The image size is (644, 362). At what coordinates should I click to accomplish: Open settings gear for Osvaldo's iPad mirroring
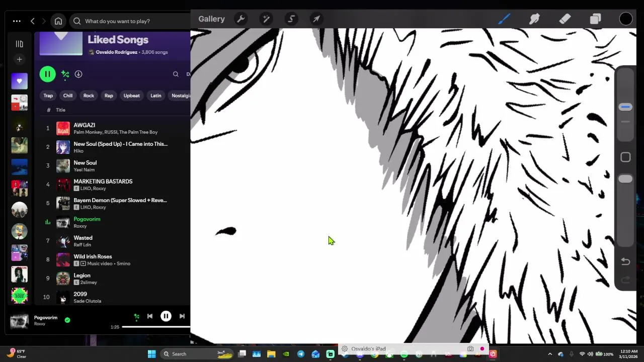345,348
